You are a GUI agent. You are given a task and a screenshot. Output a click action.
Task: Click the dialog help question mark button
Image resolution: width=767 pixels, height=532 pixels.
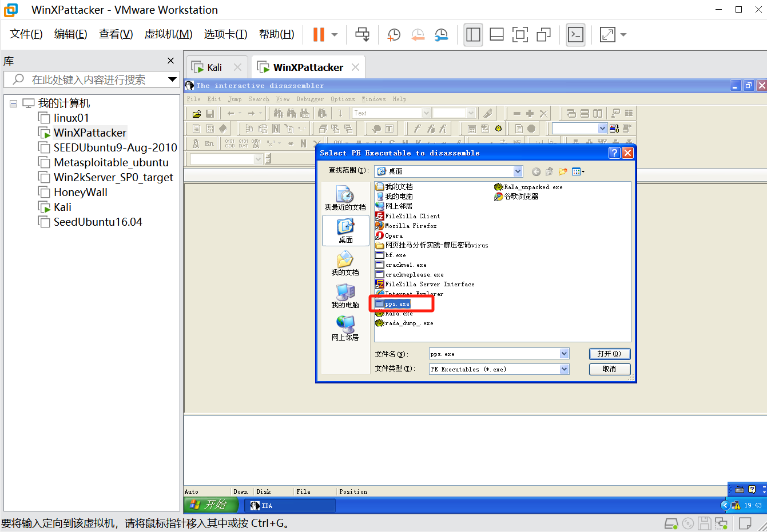point(614,153)
